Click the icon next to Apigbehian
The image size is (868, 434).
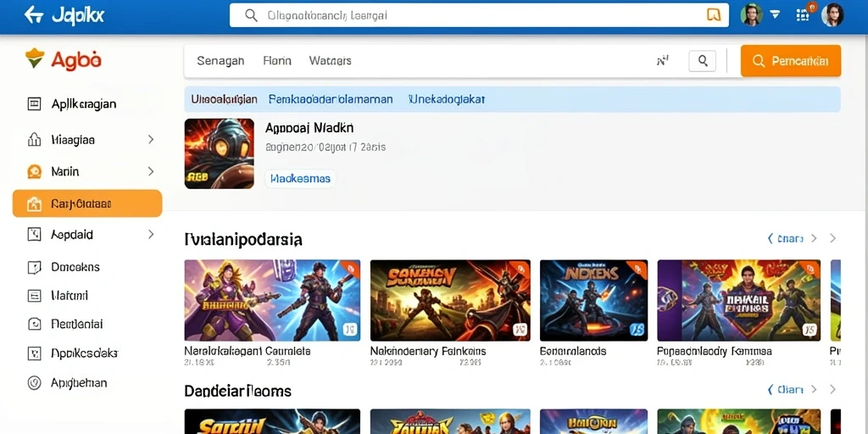(34, 383)
